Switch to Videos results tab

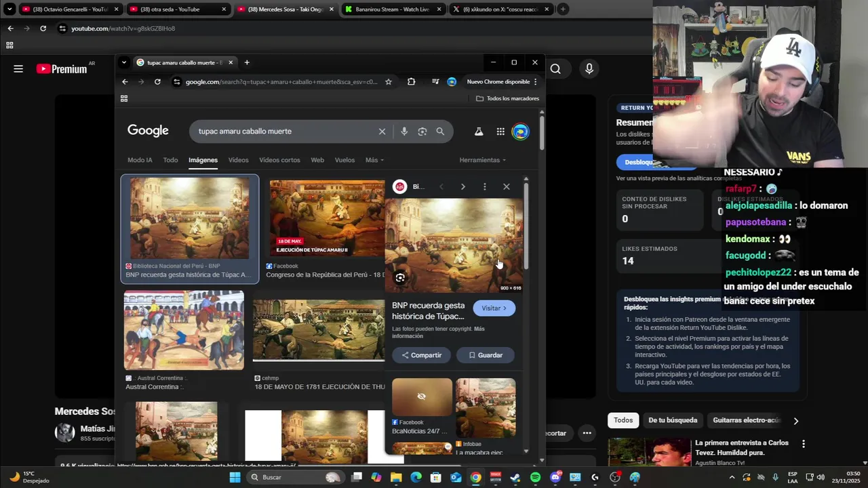[238, 160]
